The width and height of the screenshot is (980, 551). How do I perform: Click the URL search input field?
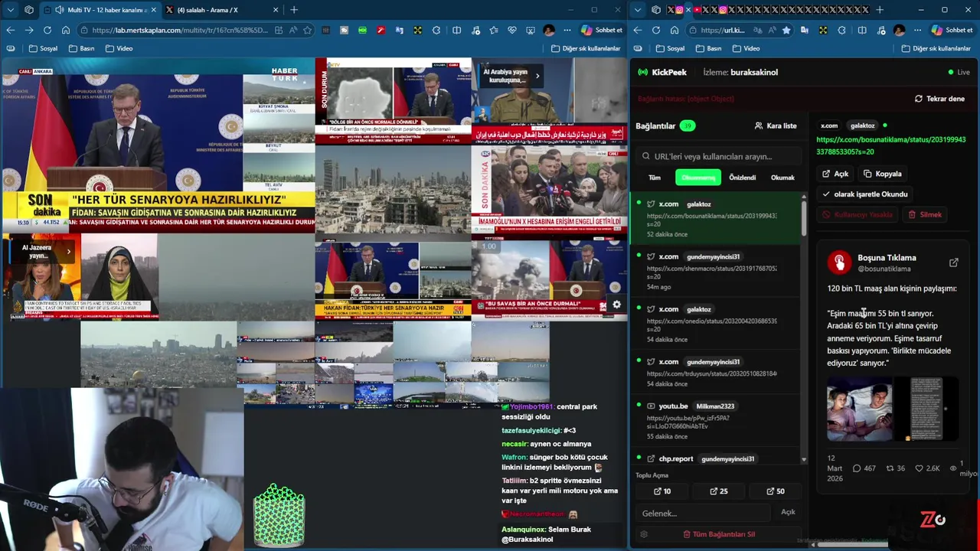[719, 156]
